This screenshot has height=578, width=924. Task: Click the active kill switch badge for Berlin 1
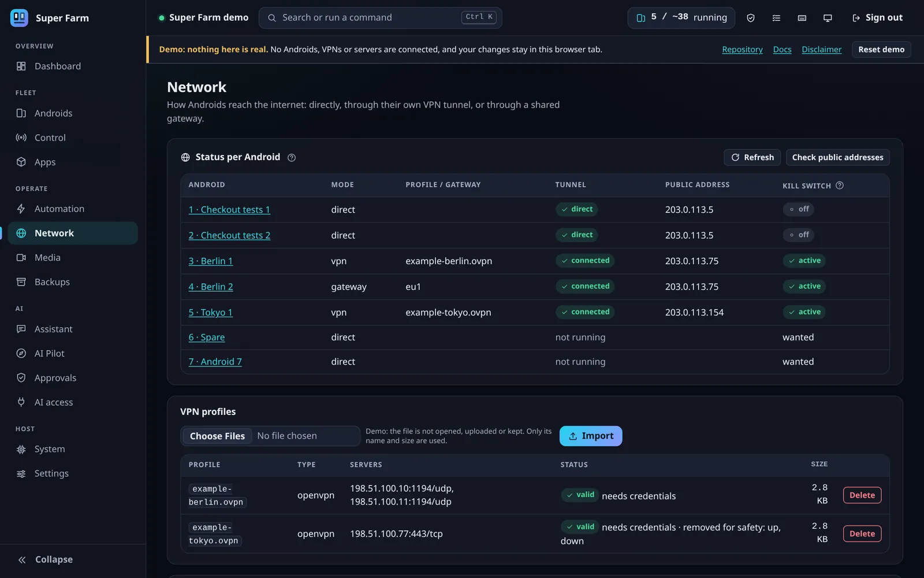tap(804, 261)
